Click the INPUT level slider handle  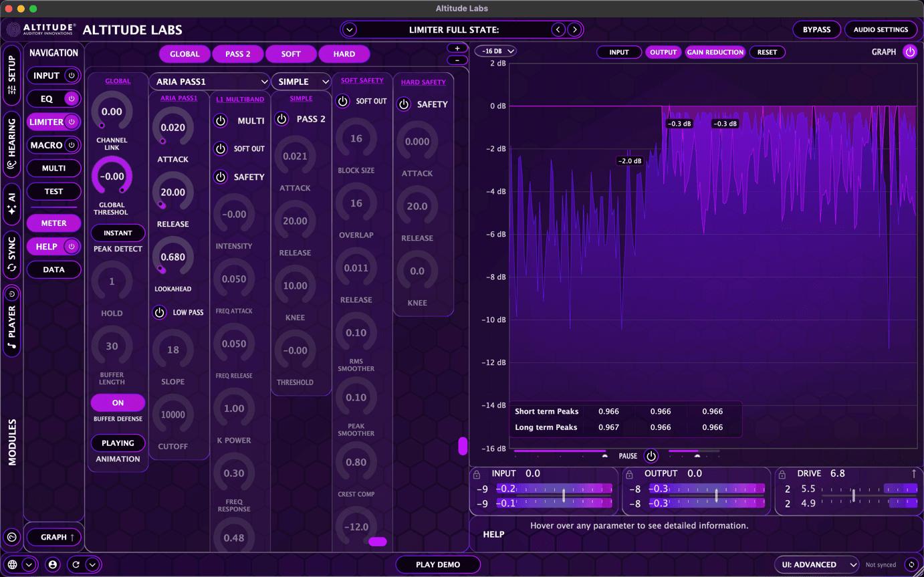565,496
